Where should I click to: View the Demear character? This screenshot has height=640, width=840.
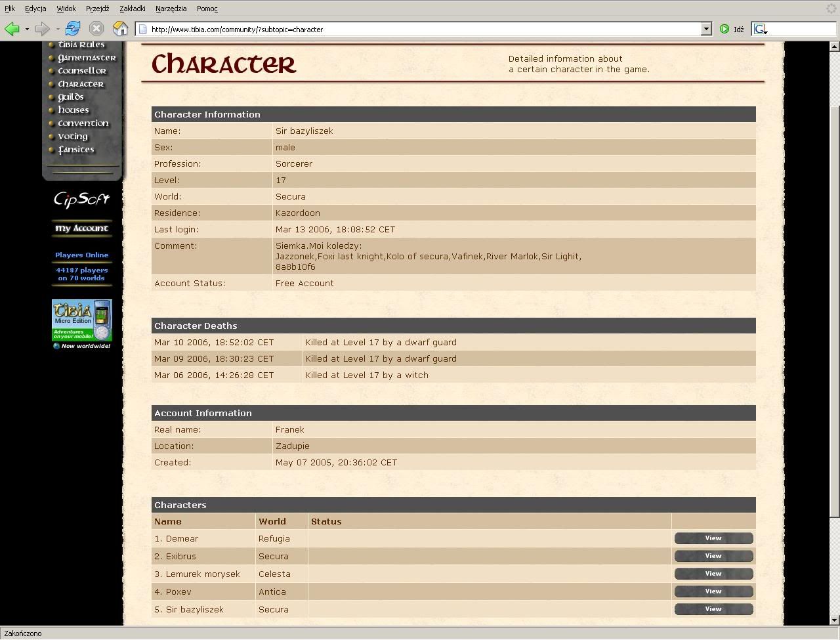(713, 538)
